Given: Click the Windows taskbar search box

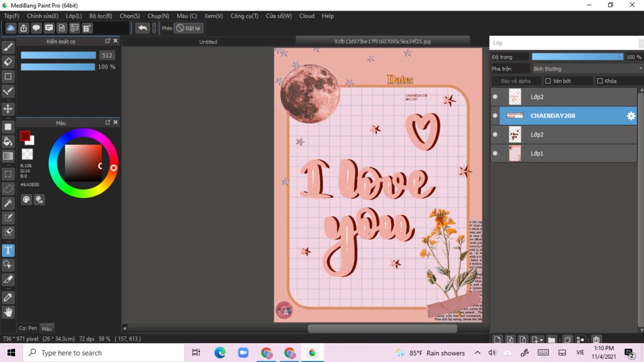Looking at the screenshot, I should pos(104,353).
